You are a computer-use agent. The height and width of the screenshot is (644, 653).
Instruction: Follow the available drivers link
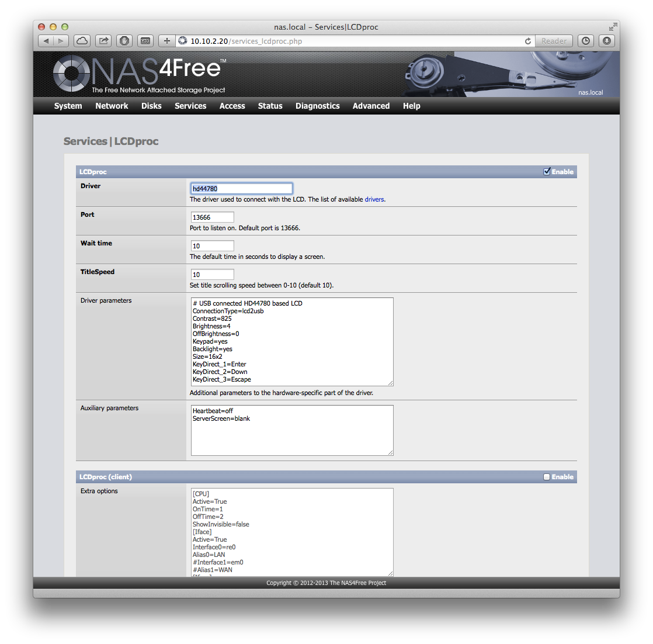[374, 199]
